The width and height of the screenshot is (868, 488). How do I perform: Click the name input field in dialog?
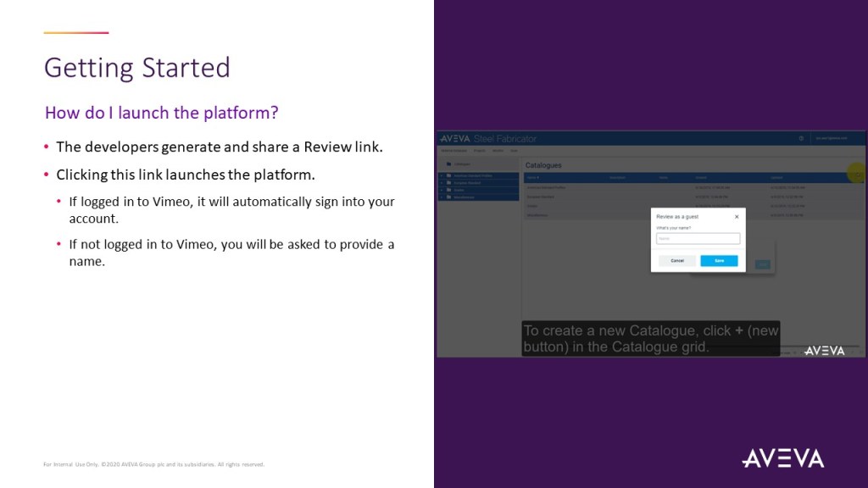click(698, 239)
